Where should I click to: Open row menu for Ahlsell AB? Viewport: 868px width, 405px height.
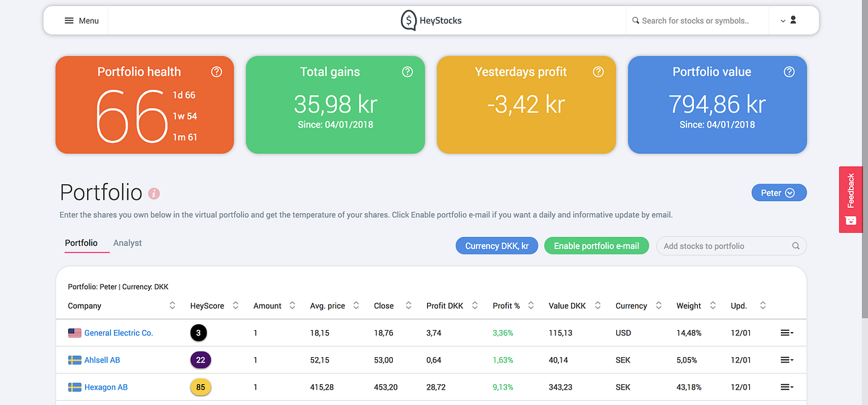[x=786, y=360]
